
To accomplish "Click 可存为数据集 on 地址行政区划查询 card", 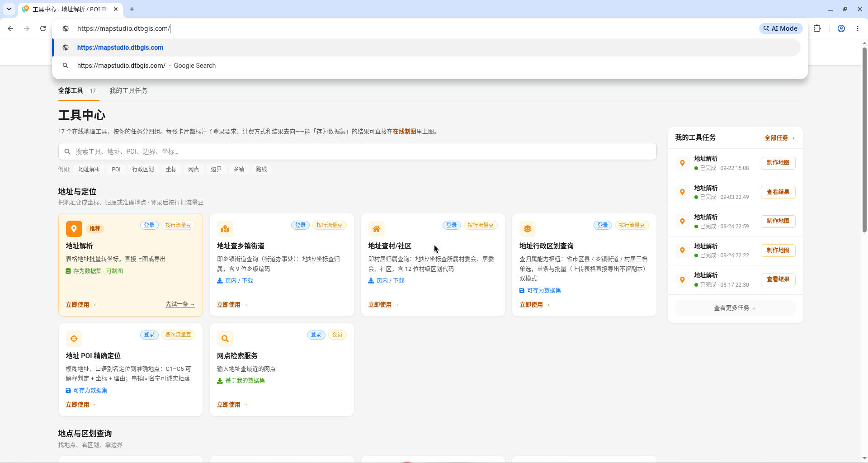I will click(x=540, y=290).
